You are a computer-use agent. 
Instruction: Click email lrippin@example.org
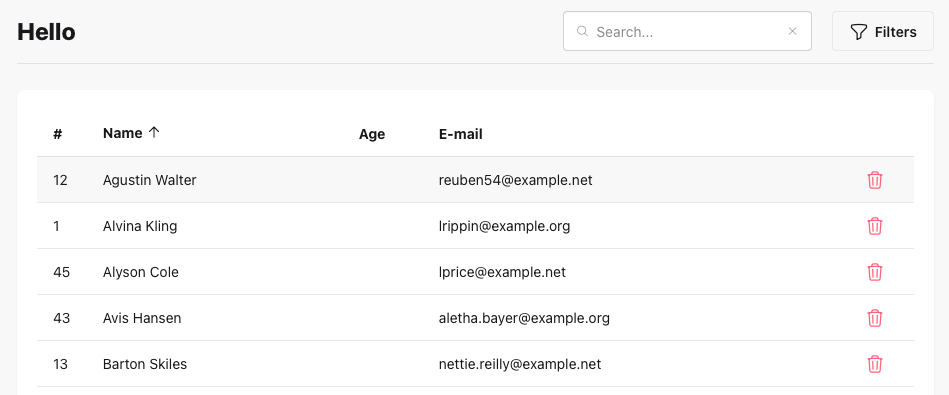(x=504, y=226)
